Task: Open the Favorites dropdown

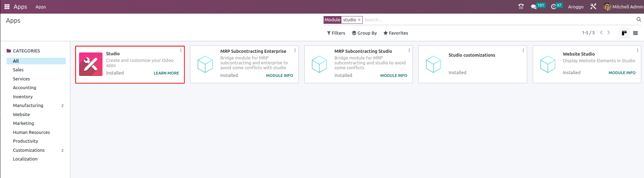Action: point(396,33)
